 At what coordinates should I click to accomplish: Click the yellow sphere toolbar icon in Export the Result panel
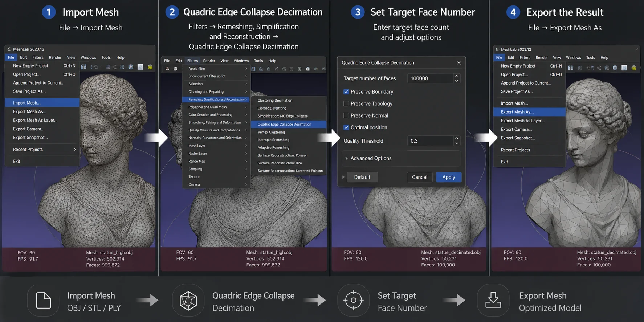633,68
